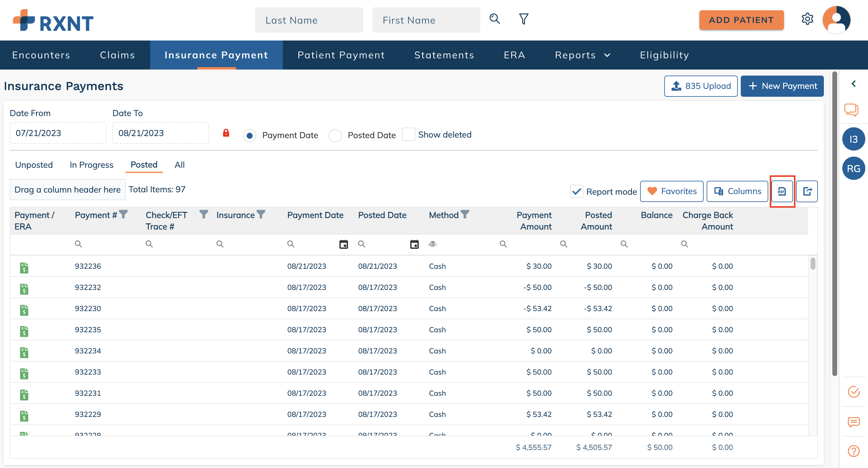Open the Columns chooser

[x=737, y=191]
